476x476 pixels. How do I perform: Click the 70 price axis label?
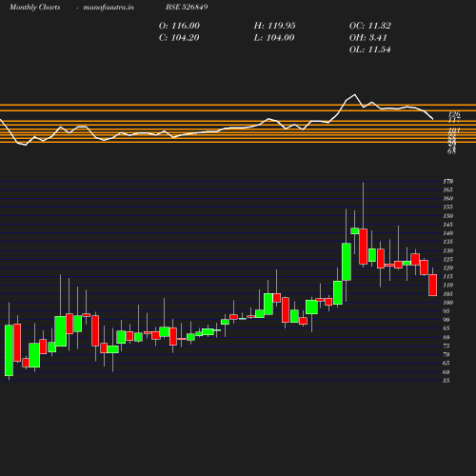click(446, 354)
